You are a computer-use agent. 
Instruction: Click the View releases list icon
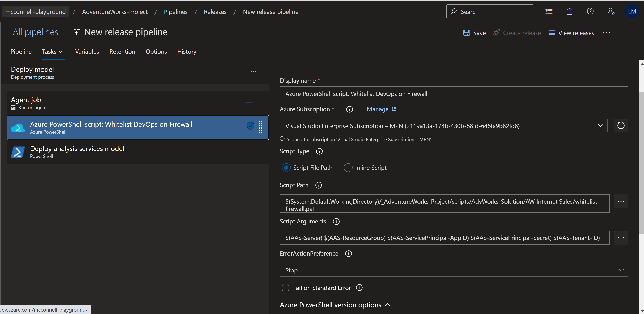[x=551, y=33]
